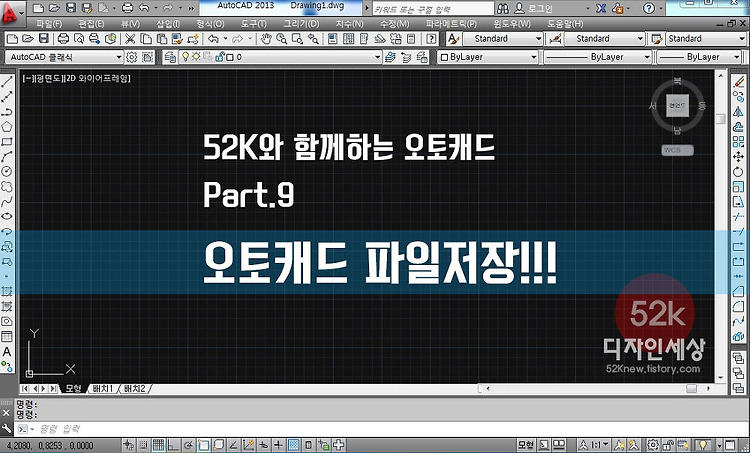Viewport: 750px width, 453px height.
Task: Click the Zoom Realtime magnifier icon
Action: [x=281, y=39]
